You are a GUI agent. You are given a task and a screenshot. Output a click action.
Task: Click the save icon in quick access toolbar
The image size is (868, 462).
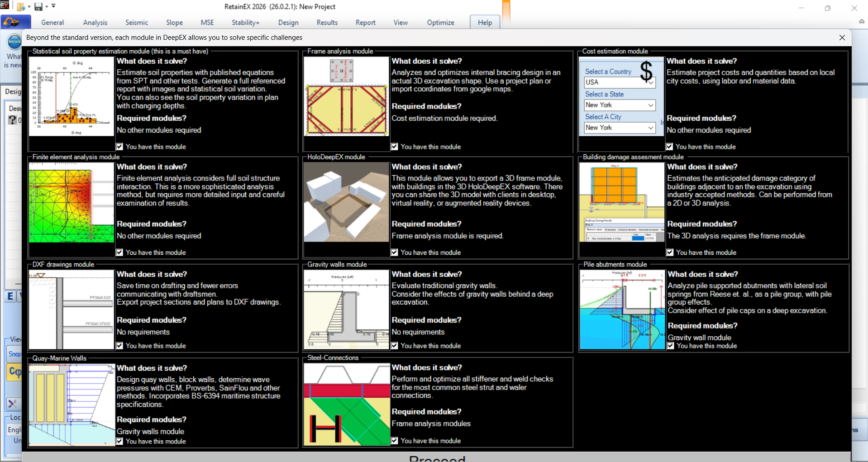click(38, 7)
